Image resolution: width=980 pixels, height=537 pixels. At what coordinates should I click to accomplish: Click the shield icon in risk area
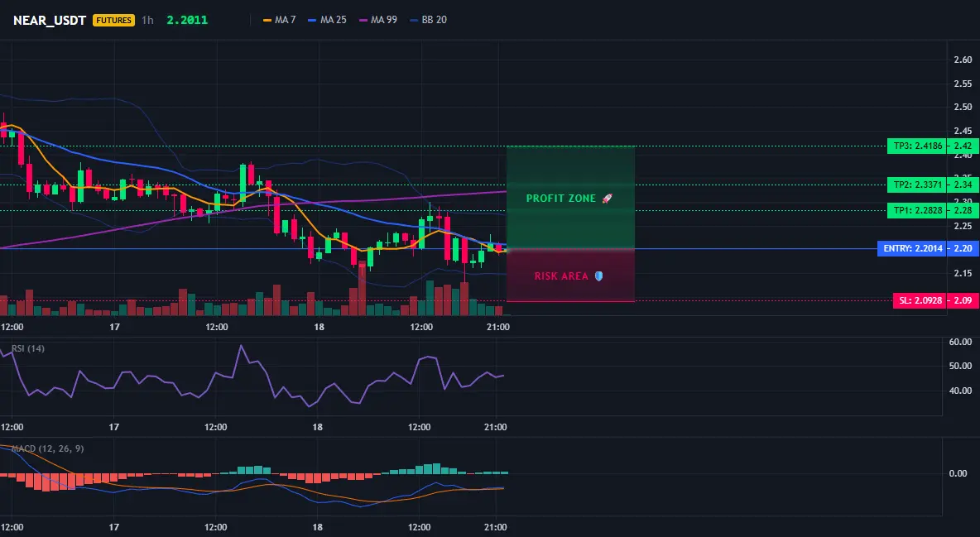(598, 276)
